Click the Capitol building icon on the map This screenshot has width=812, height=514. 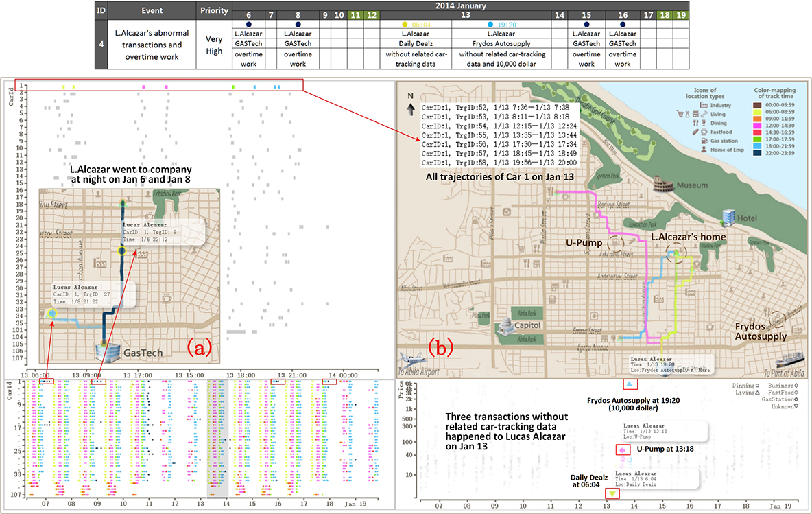point(505,326)
